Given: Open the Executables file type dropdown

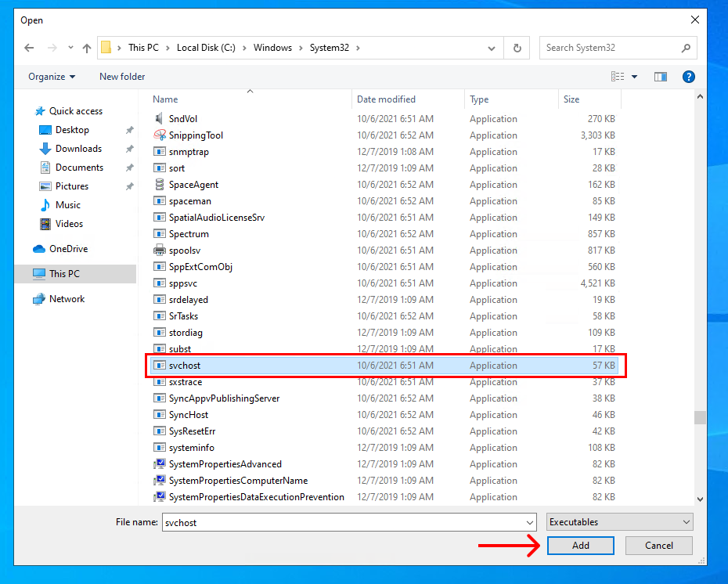Looking at the screenshot, I should (619, 521).
